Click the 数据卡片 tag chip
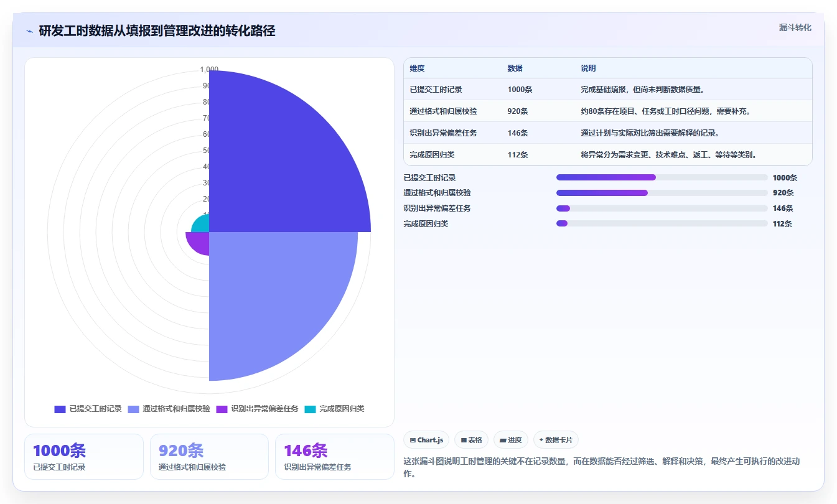Viewport: 837px width, 504px height. [x=556, y=440]
